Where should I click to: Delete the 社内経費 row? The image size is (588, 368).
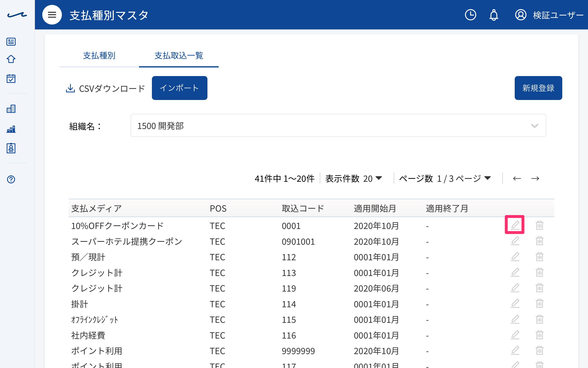(539, 335)
